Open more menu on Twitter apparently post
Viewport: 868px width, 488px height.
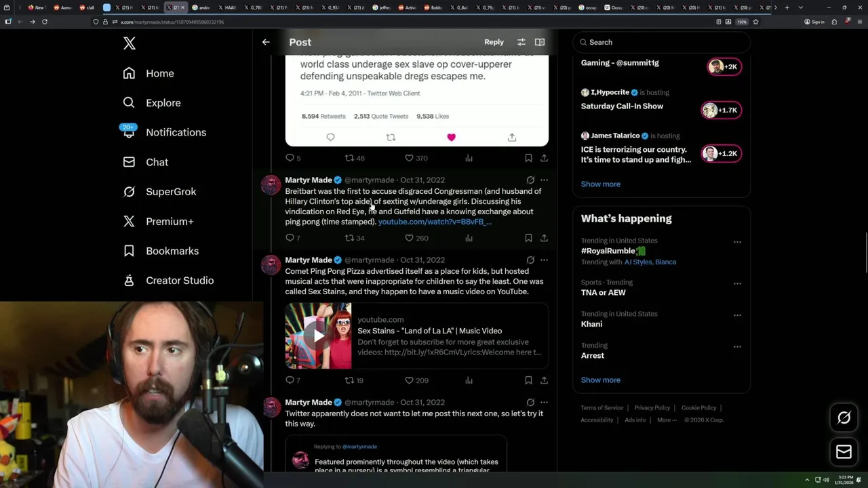544,403
